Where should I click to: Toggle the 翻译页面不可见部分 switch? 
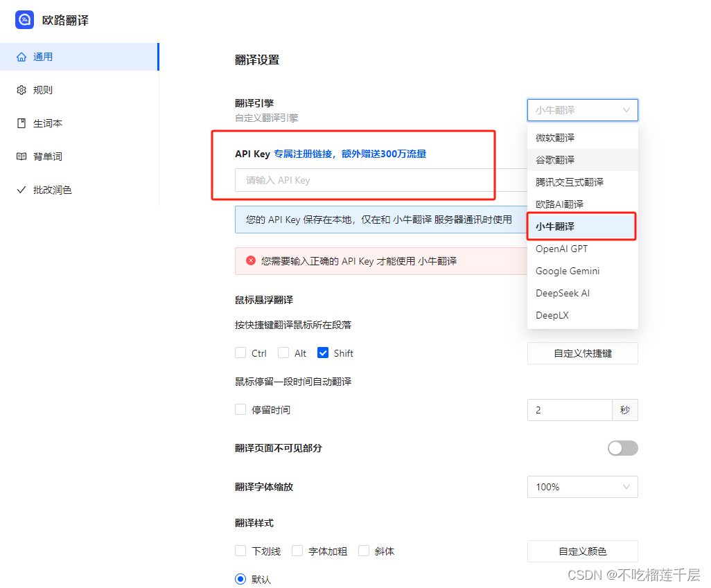(622, 448)
